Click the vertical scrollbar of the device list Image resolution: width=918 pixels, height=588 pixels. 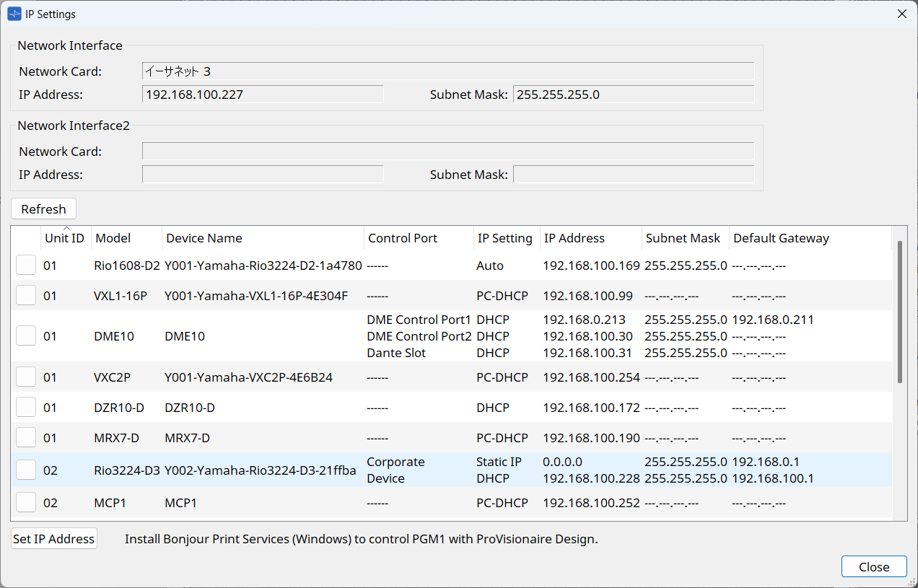click(x=899, y=312)
